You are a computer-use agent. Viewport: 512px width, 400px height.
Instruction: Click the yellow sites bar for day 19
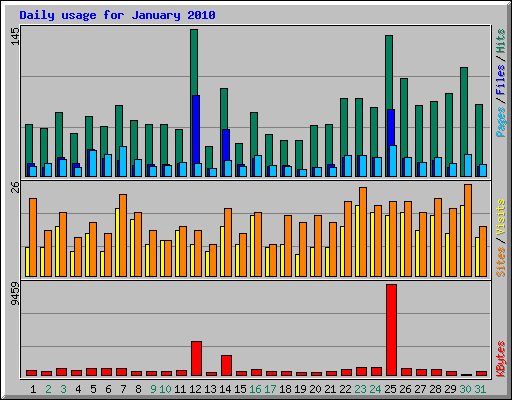(297, 265)
